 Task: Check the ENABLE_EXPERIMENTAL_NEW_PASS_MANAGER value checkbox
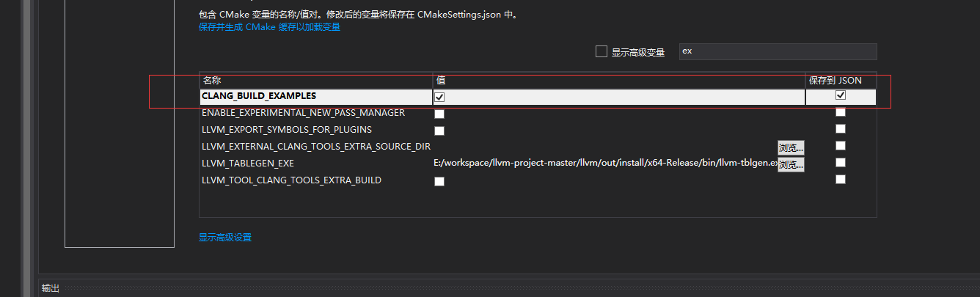click(439, 114)
